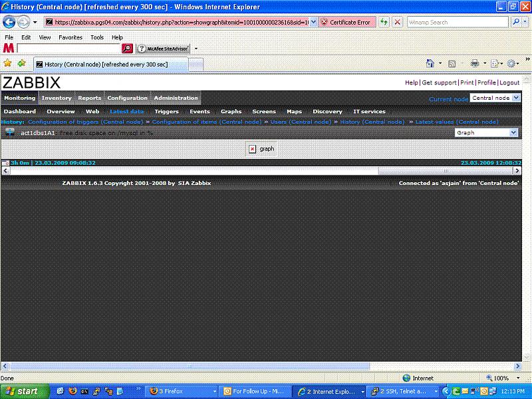Open the Page toolbar menu icon
This screenshot has height=399, width=532.
495,63
